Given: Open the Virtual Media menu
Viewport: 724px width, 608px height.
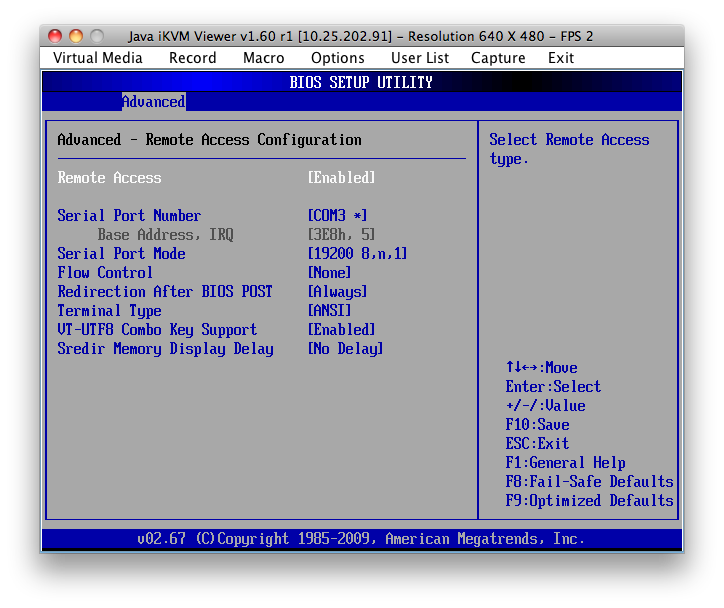Looking at the screenshot, I should coord(98,58).
